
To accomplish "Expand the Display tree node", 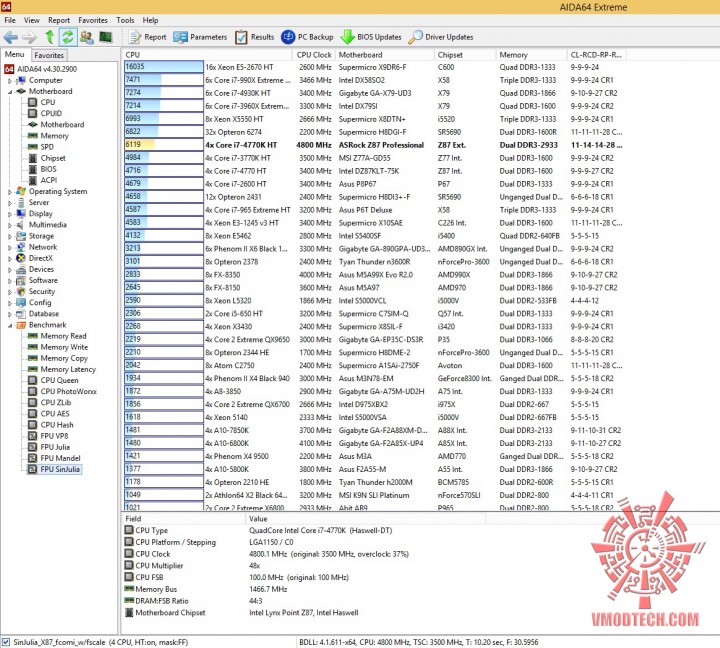I will pos(10,214).
